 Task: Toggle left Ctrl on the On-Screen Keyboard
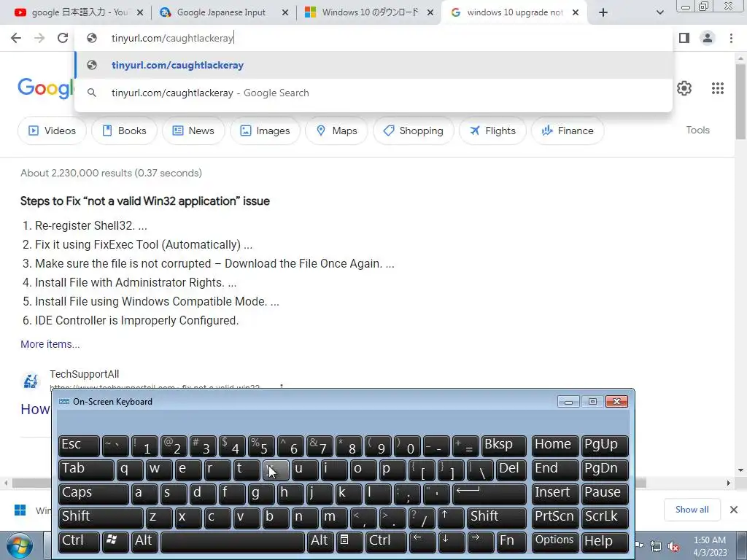pyautogui.click(x=79, y=542)
